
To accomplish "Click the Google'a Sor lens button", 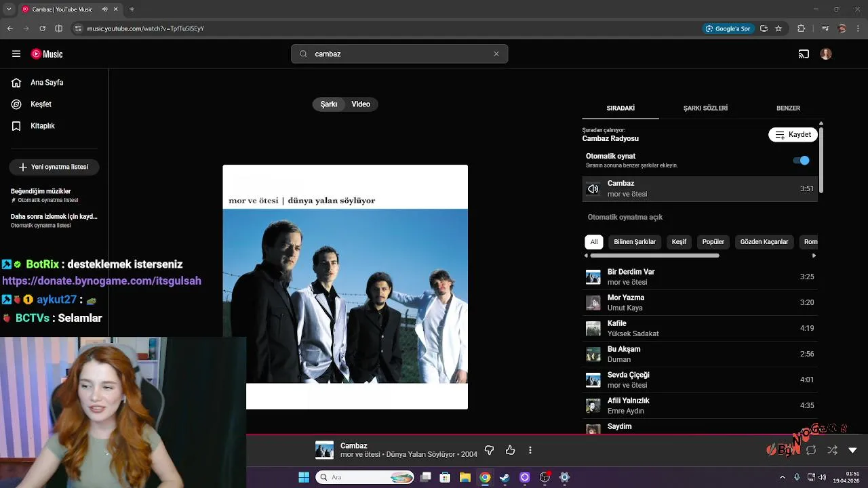I will click(x=728, y=28).
